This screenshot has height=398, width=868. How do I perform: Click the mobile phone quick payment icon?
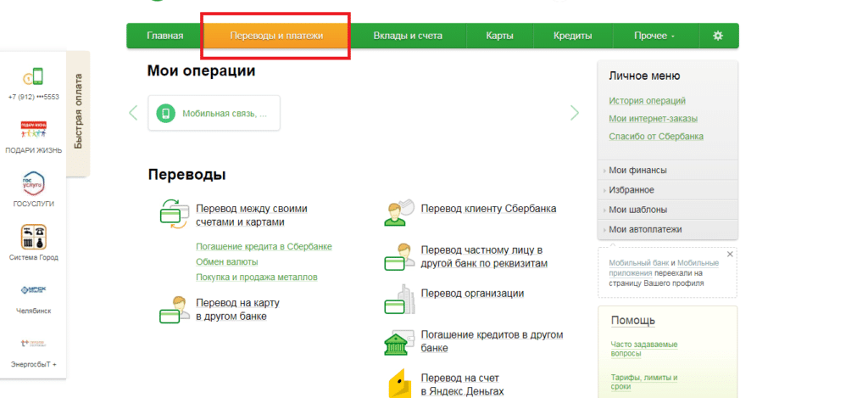click(33, 76)
